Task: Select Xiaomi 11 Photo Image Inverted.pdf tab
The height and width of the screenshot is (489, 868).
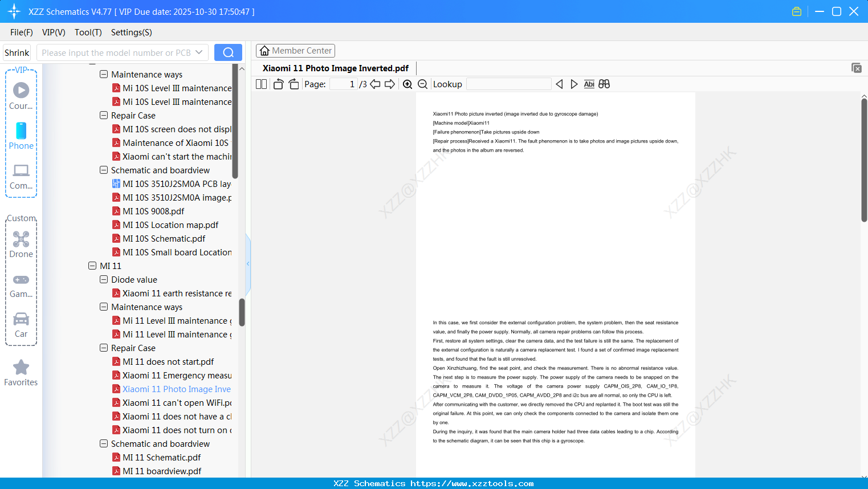Action: coord(336,68)
